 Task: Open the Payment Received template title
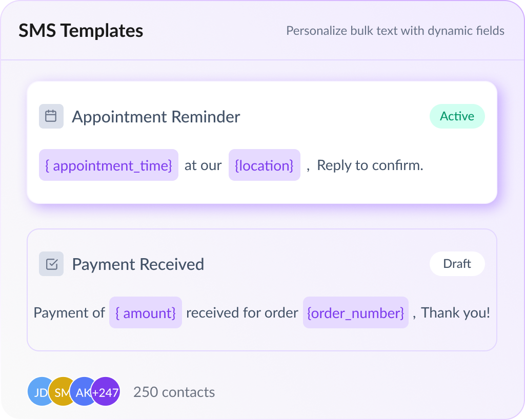click(x=138, y=264)
